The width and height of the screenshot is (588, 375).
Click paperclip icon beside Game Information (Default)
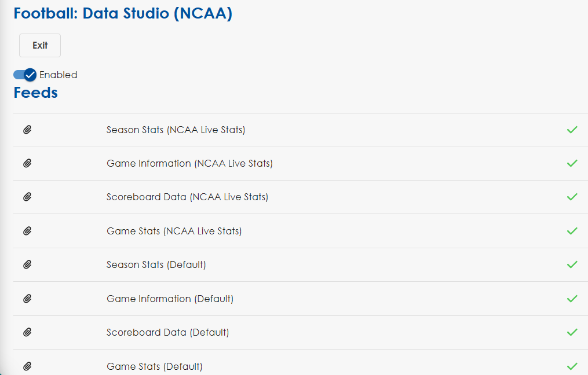point(27,299)
